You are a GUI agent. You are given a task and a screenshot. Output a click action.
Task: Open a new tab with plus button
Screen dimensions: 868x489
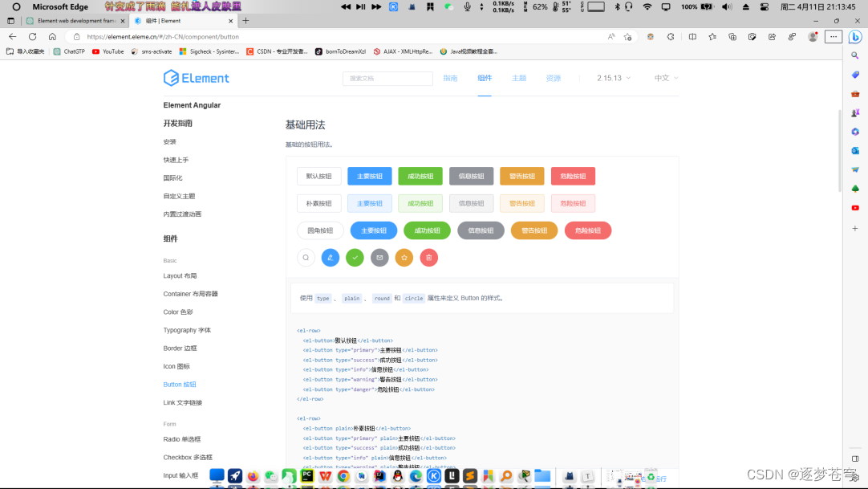click(245, 21)
